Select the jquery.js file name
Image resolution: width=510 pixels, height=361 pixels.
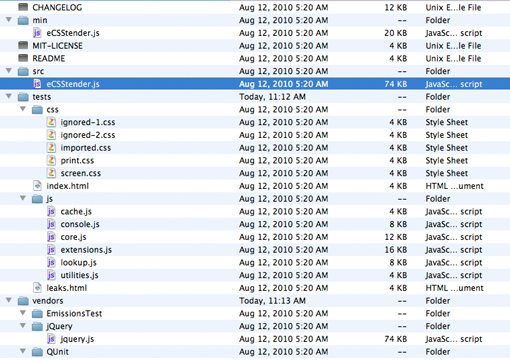click(x=77, y=339)
